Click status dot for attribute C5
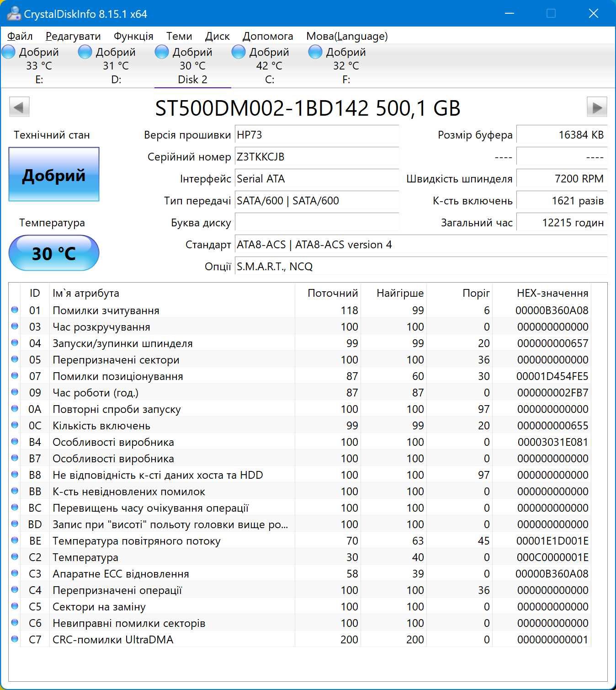This screenshot has height=690, width=616. (15, 606)
